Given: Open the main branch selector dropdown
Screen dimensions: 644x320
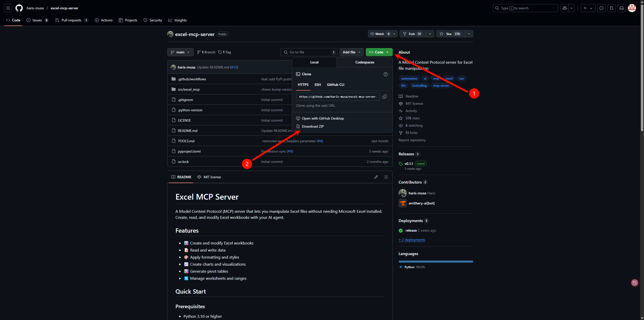Looking at the screenshot, I should 180,52.
